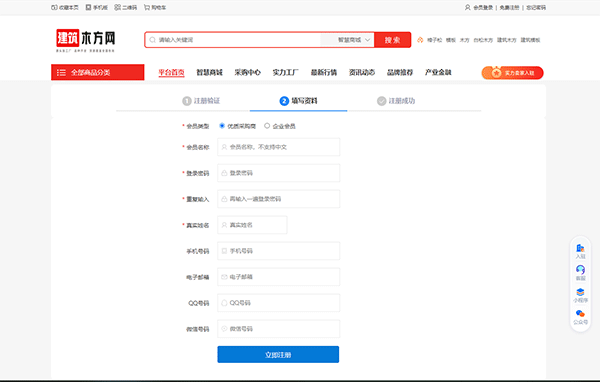The width and height of the screenshot is (600, 382).
Task: Focus the 电子邮箱 input field
Action: [279, 277]
